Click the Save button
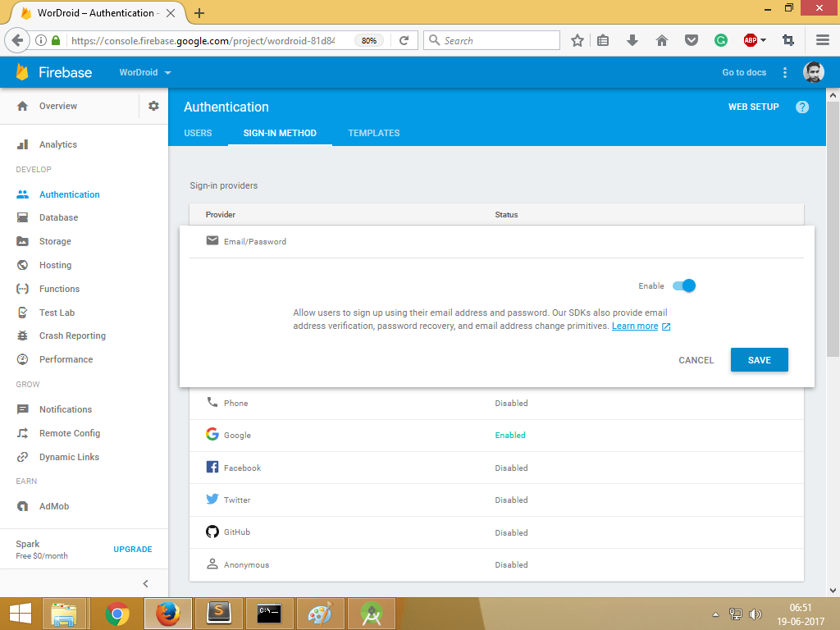This screenshot has height=630, width=840. pos(759,360)
